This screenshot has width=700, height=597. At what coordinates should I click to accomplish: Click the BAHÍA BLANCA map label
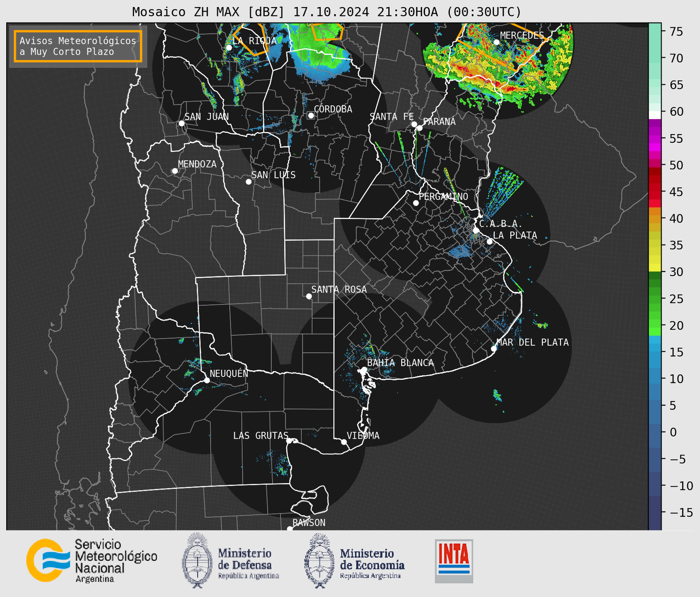tap(400, 363)
